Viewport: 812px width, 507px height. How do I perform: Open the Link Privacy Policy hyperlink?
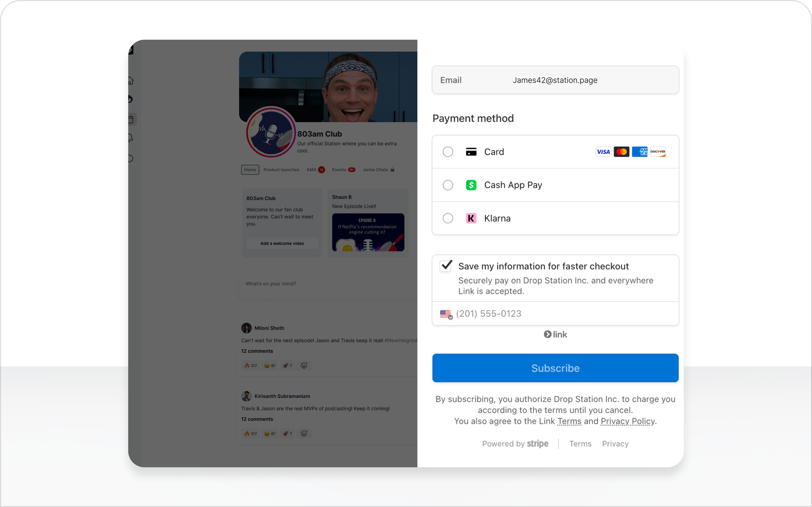(628, 421)
